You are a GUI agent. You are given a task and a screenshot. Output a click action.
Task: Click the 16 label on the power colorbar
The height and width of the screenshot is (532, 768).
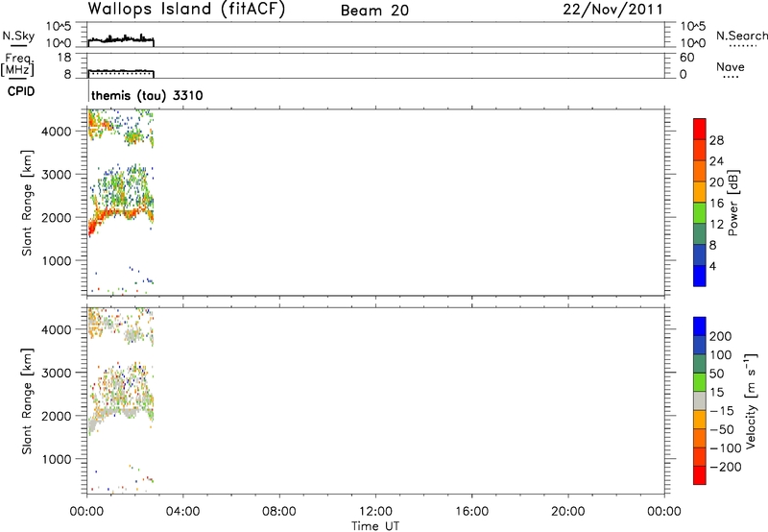[716, 204]
